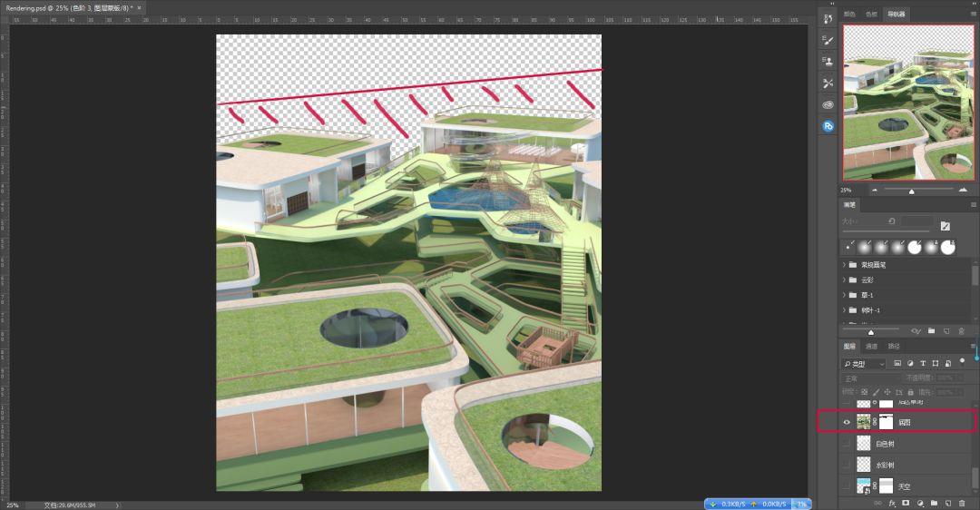Open the Creative Cloud Libraries panel icon
This screenshot has height=510, width=980.
tap(828, 104)
